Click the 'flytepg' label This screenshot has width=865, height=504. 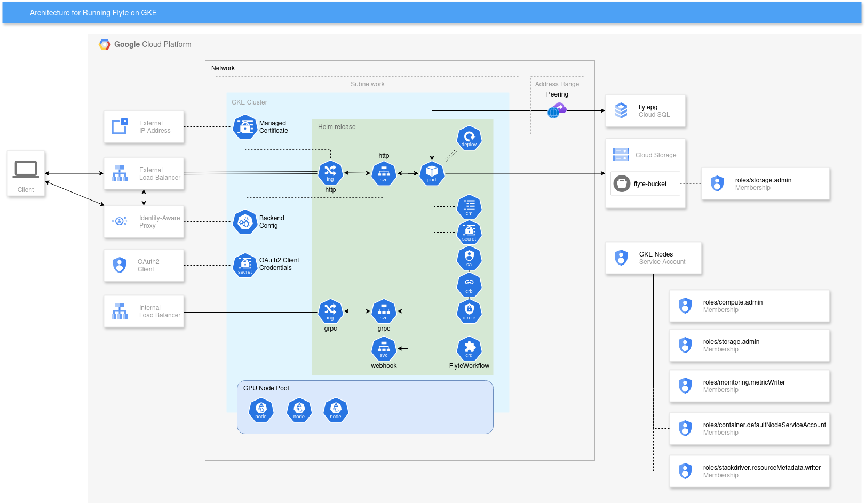pos(648,107)
